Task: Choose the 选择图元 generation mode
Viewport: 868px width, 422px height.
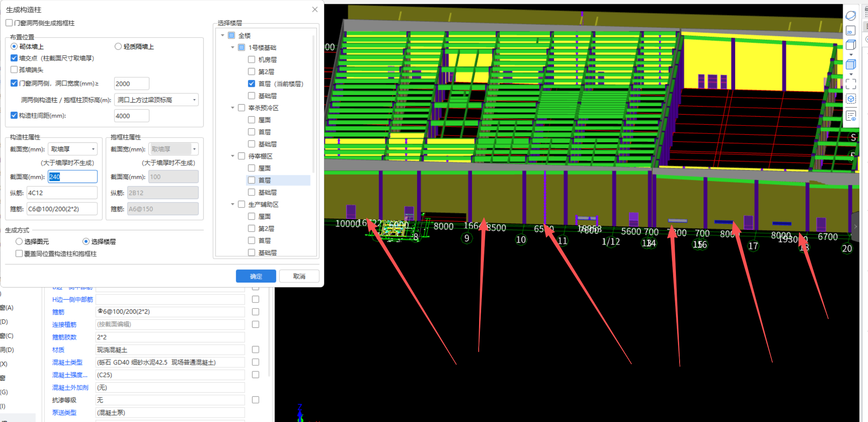Action: click(19, 241)
